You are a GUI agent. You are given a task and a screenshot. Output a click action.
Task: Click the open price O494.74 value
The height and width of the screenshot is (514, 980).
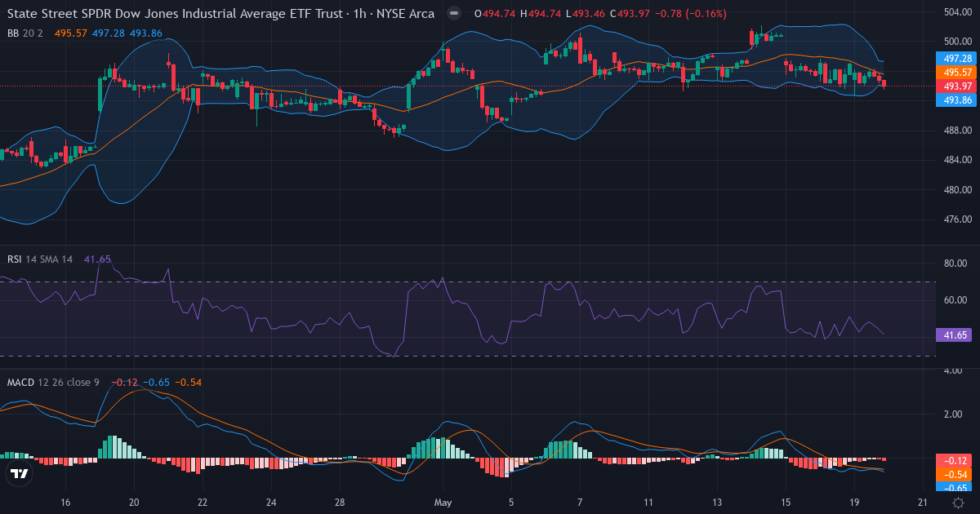(496, 13)
